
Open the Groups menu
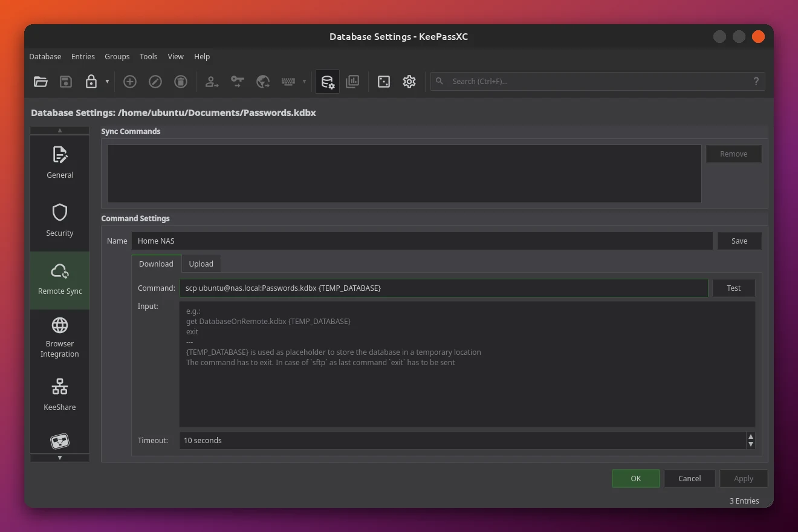(117, 56)
